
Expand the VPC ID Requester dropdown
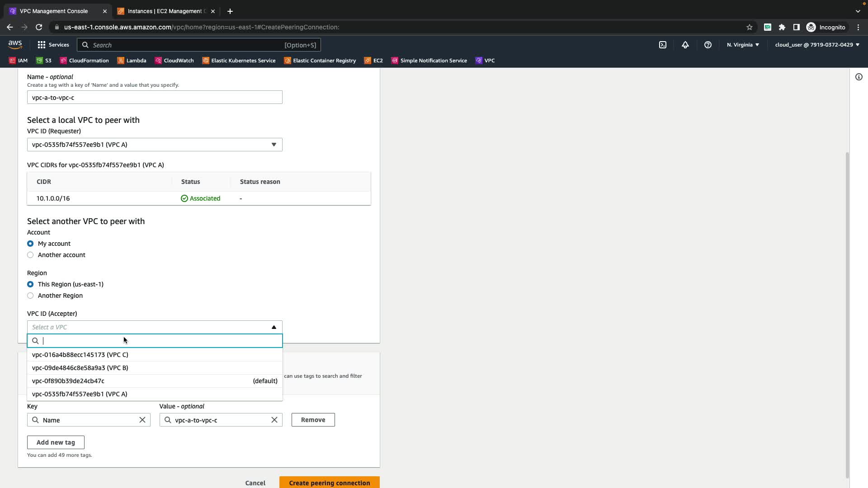tap(155, 145)
